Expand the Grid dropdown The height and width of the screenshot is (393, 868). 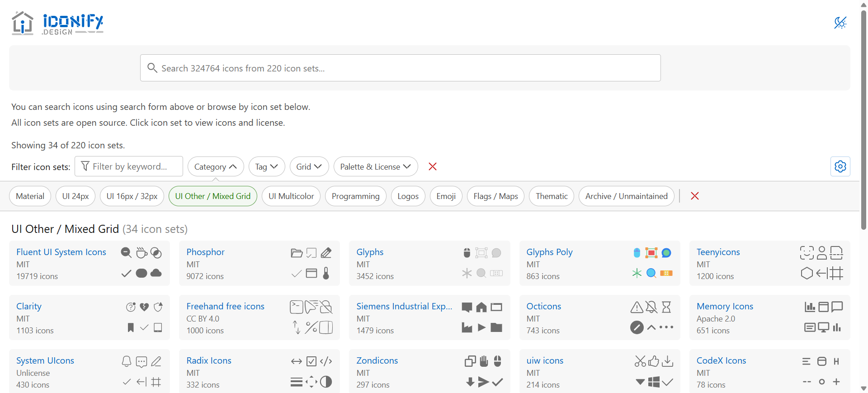pyautogui.click(x=309, y=166)
